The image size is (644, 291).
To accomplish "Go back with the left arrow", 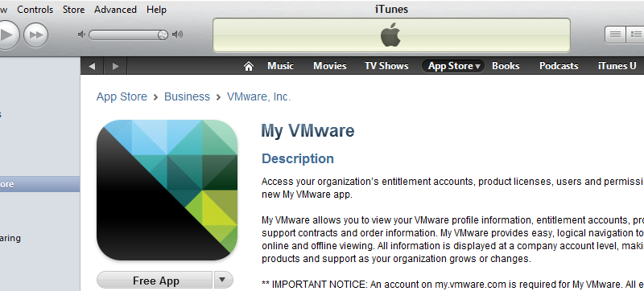I will click(92, 66).
